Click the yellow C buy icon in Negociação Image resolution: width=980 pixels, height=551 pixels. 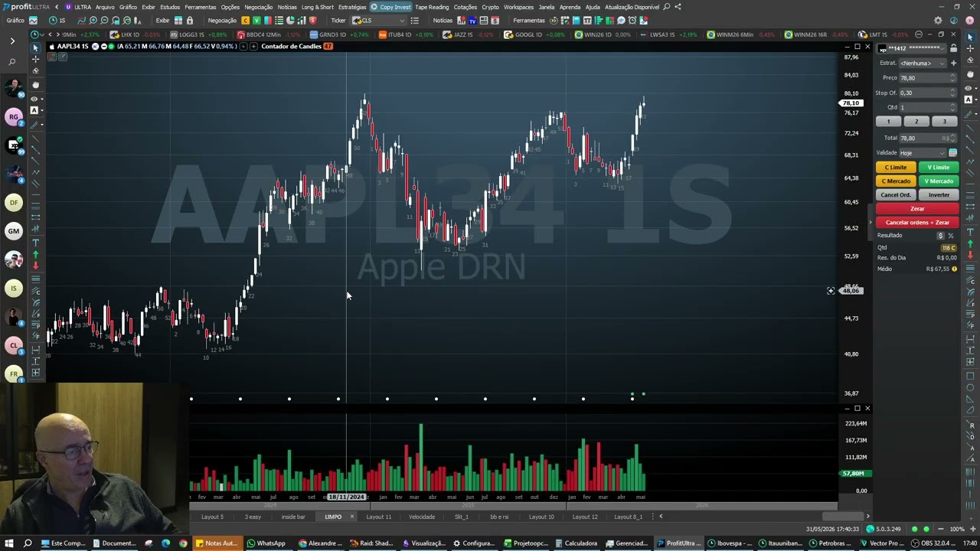245,21
